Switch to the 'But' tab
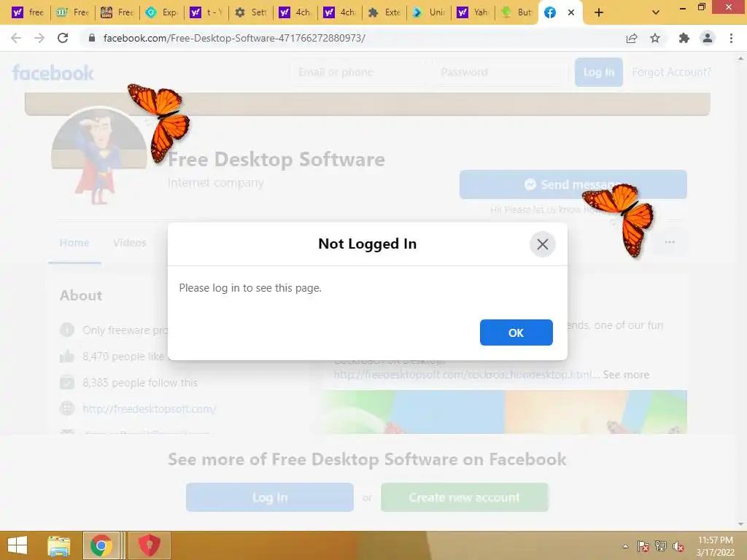 click(517, 12)
